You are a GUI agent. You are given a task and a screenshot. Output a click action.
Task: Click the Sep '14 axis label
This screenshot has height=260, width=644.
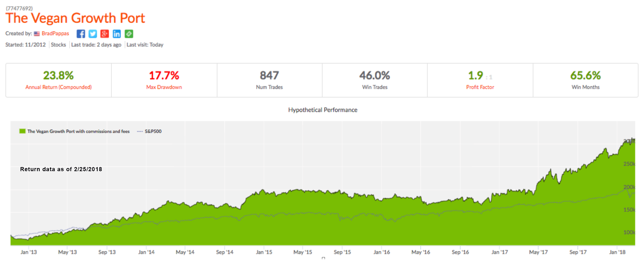[x=225, y=252]
